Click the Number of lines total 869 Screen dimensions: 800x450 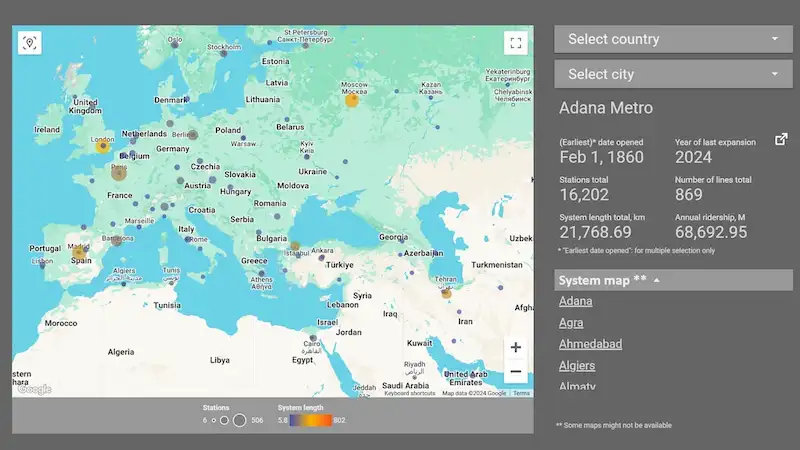(689, 195)
